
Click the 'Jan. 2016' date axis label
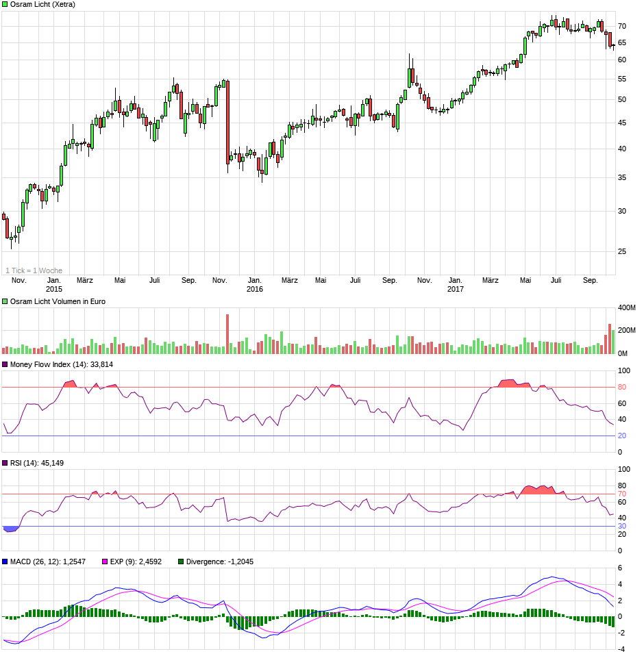[x=254, y=285]
